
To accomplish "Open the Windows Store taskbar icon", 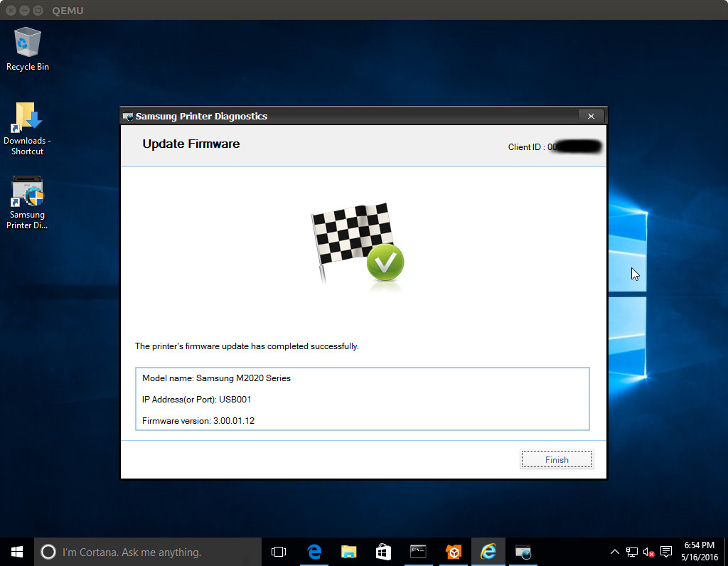I will click(x=383, y=552).
